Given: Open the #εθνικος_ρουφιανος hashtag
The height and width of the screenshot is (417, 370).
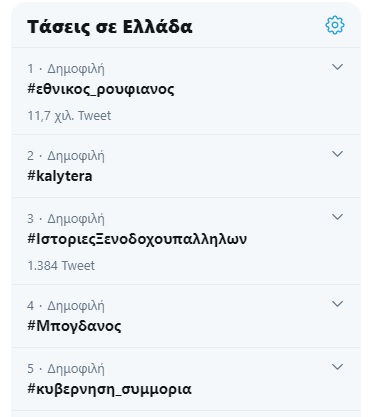Looking at the screenshot, I should click(101, 89).
